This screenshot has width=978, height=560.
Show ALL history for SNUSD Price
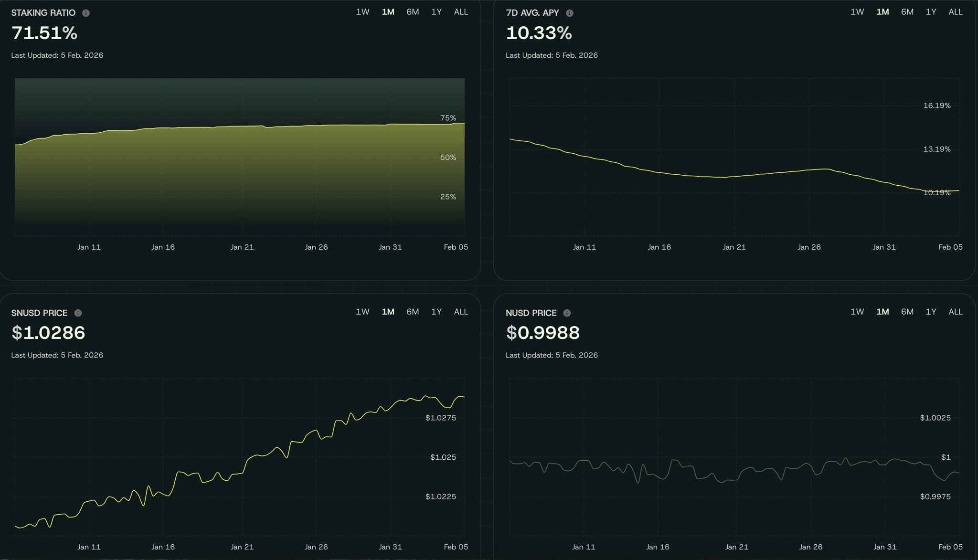461,312
